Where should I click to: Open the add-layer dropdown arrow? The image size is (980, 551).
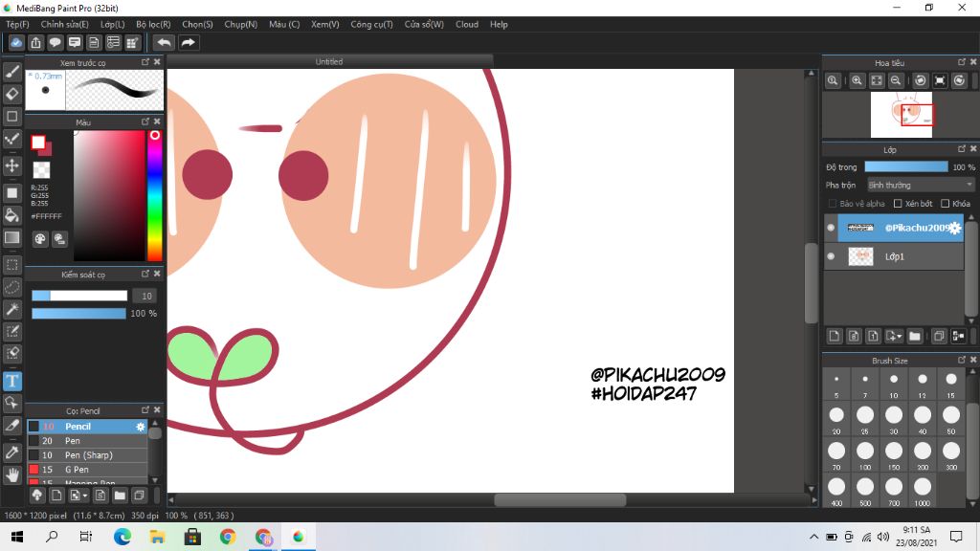tap(899, 337)
